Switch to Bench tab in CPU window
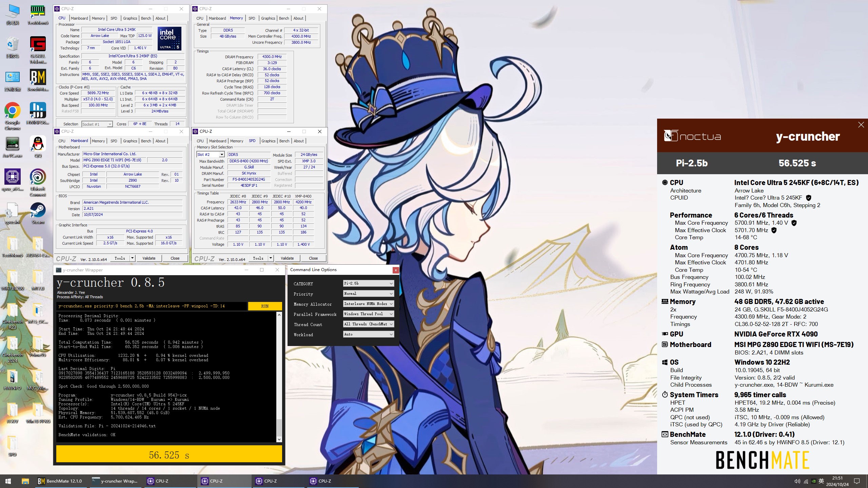868x488 pixels. pos(146,18)
